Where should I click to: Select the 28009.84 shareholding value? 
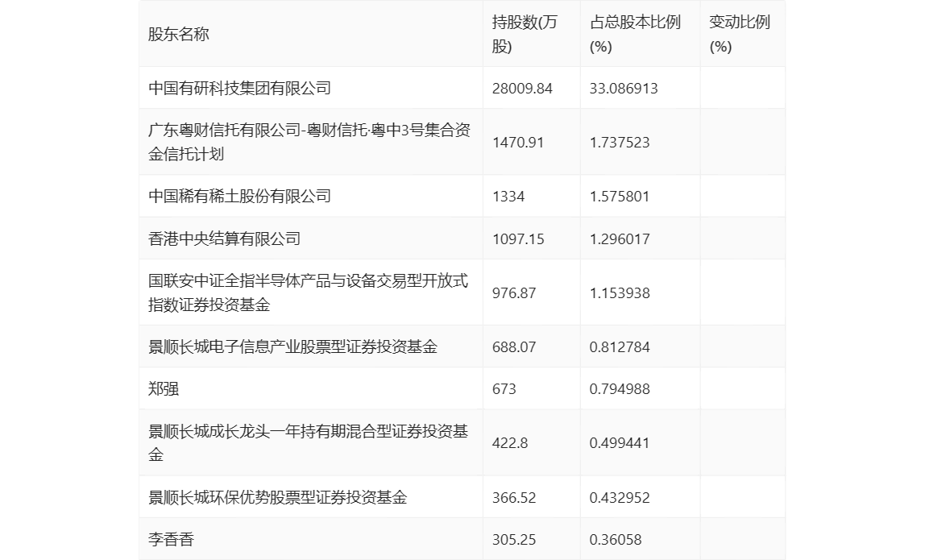[x=522, y=89]
